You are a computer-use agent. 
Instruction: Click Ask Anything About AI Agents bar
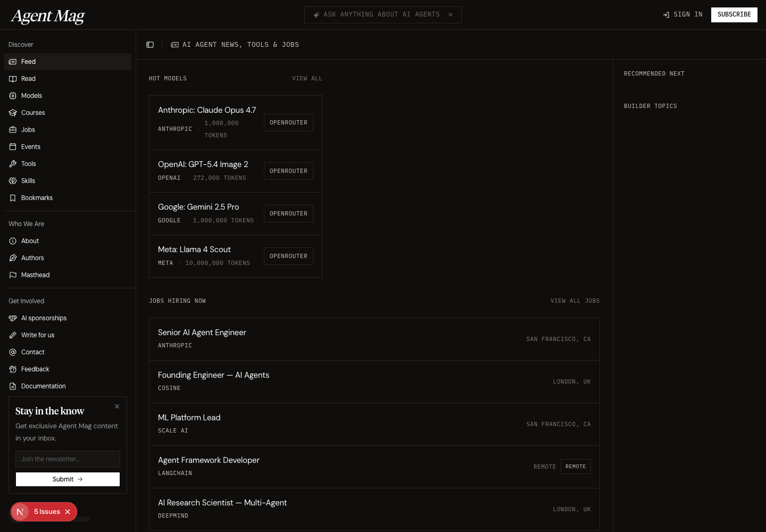coord(382,15)
